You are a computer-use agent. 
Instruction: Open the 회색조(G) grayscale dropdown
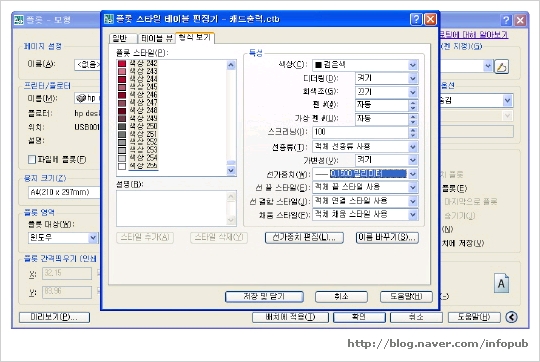click(x=413, y=92)
